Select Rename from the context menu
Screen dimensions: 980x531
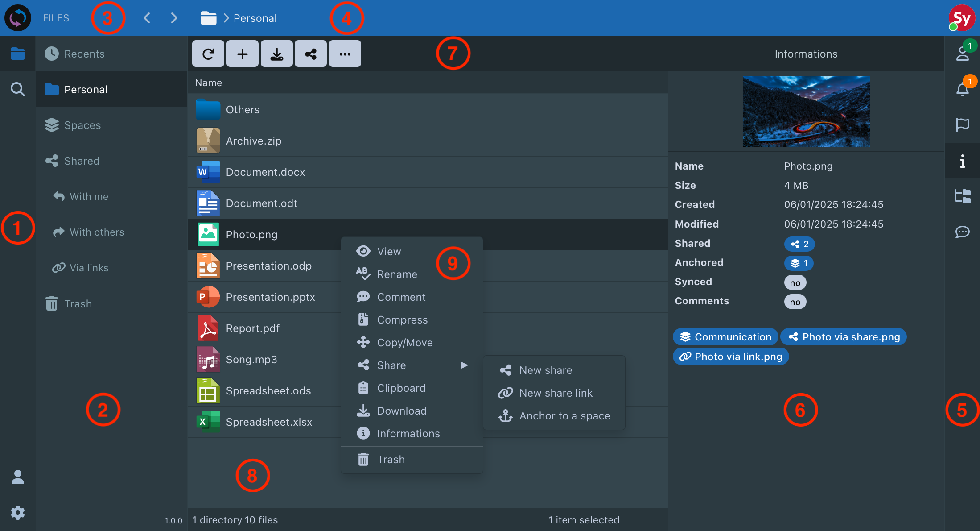click(x=397, y=274)
